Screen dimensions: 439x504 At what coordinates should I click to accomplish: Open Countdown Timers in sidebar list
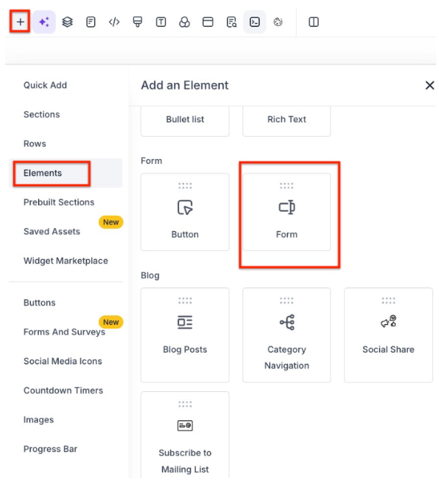coord(63,391)
